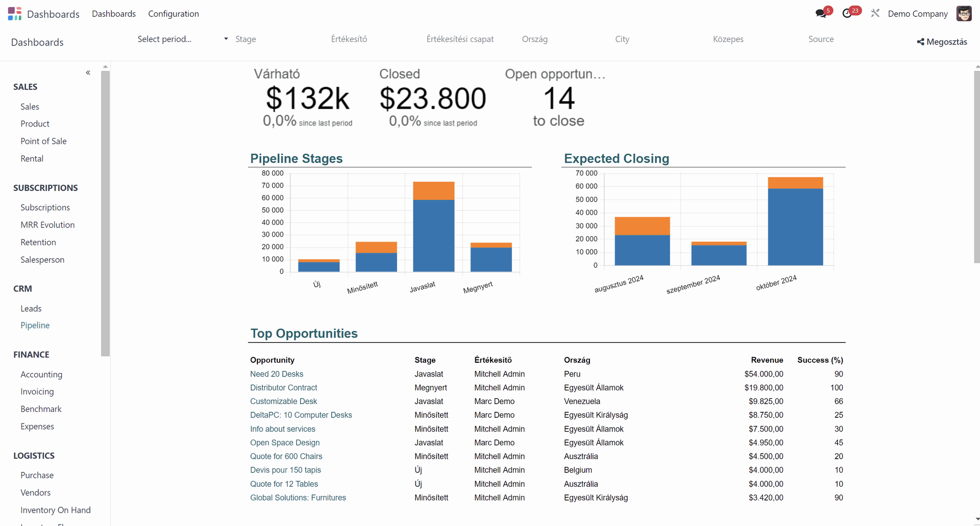The height and width of the screenshot is (526, 980).
Task: Open the Distributor Contract opportunity link
Action: coord(283,388)
